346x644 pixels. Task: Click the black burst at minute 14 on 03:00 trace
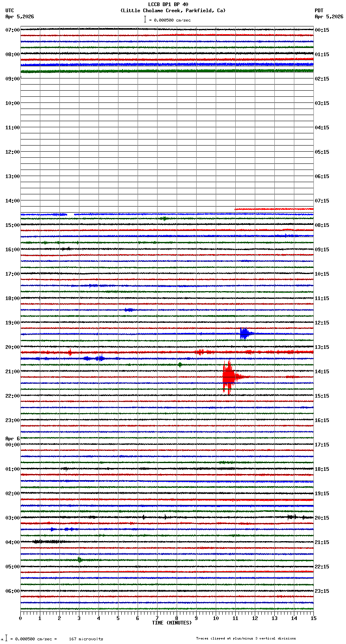(x=292, y=517)
